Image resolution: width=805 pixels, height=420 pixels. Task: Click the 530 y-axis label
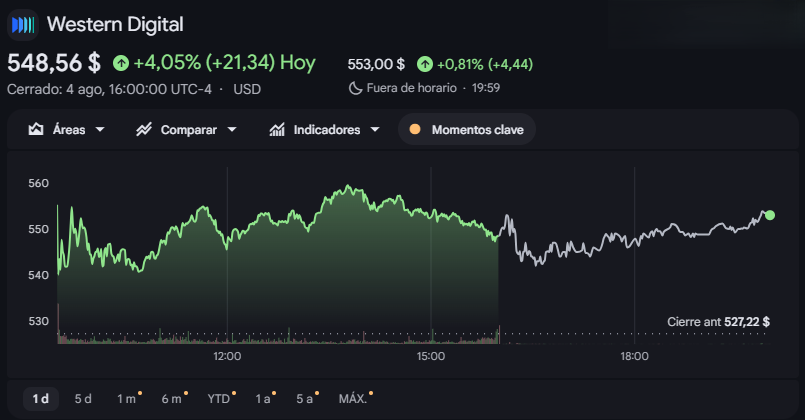39,321
